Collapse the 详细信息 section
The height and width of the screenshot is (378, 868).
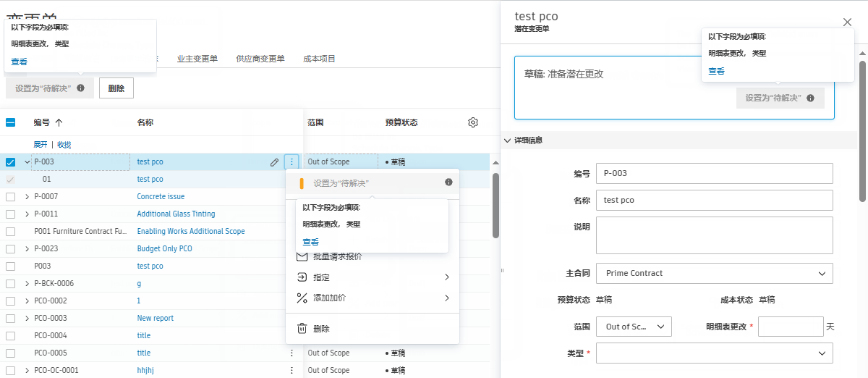click(506, 140)
